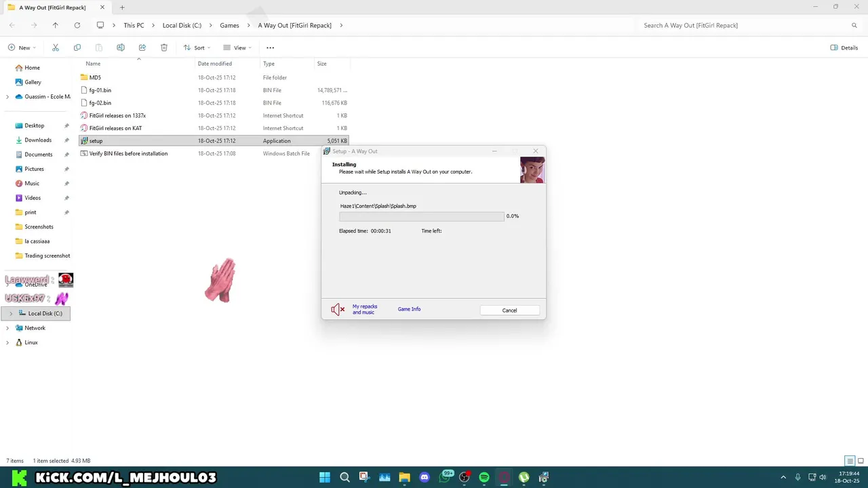Screen dimensions: 868x488
Task: Open Documents in the navigation pane
Action: click(38, 155)
